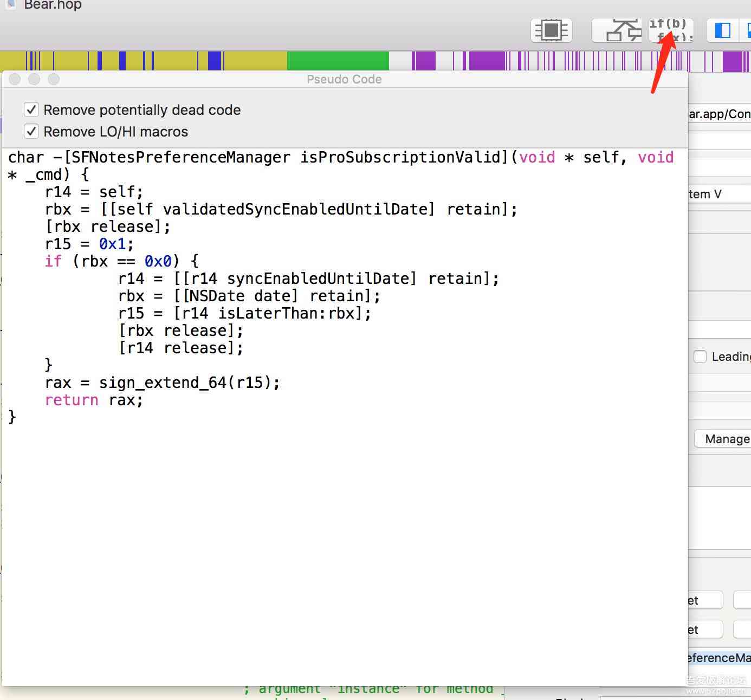Select the 'tem V' field in the inspector
751x700 pixels.
coord(720,194)
